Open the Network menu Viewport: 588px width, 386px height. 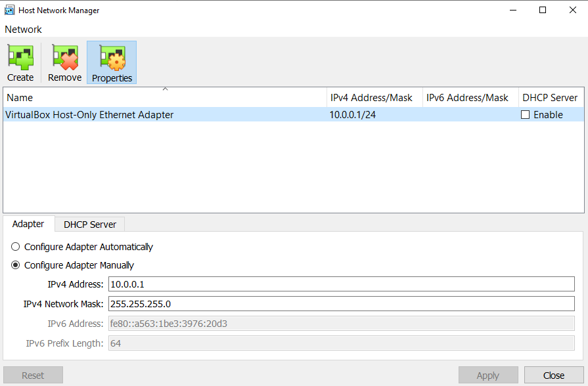tap(23, 30)
